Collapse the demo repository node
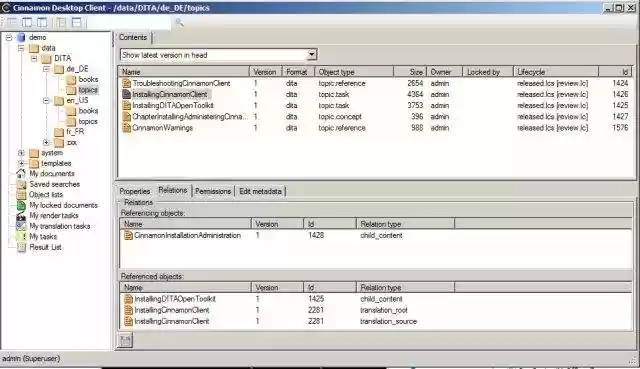Image resolution: width=640 pixels, height=369 pixels. pyautogui.click(x=9, y=38)
